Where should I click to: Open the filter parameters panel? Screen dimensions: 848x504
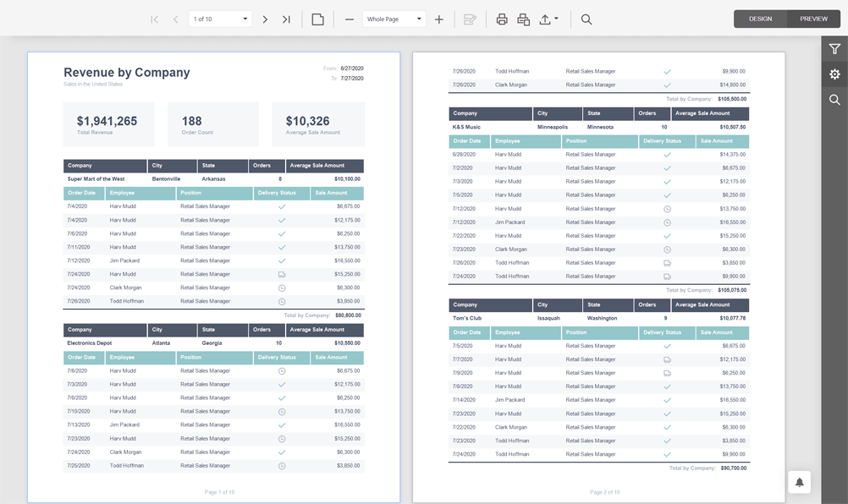[834, 49]
